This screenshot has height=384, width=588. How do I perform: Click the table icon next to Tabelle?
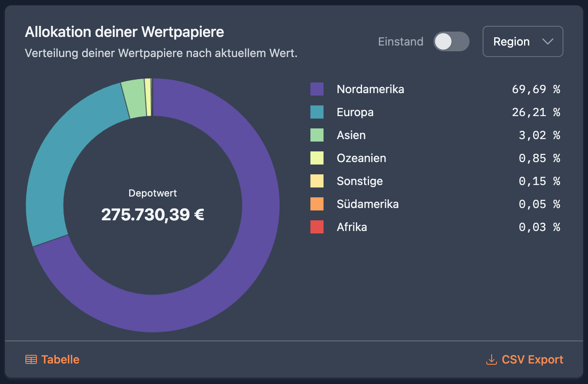[31, 359]
